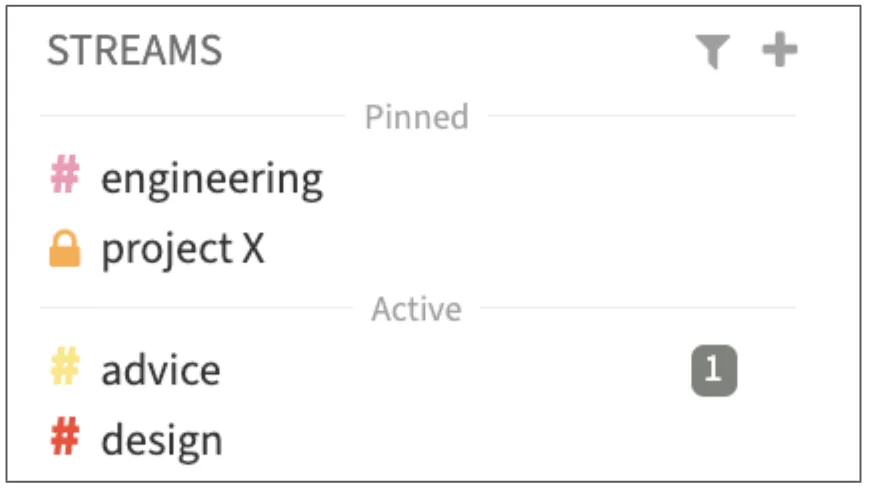Click the divider line right of Pinned

click(640, 116)
